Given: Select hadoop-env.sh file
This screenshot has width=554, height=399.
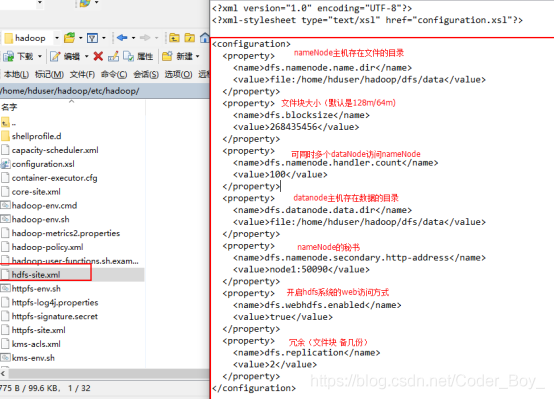Looking at the screenshot, I should 35,219.
